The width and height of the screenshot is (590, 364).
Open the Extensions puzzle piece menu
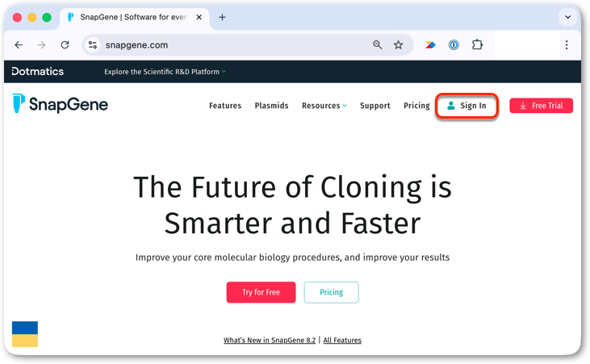coord(477,45)
